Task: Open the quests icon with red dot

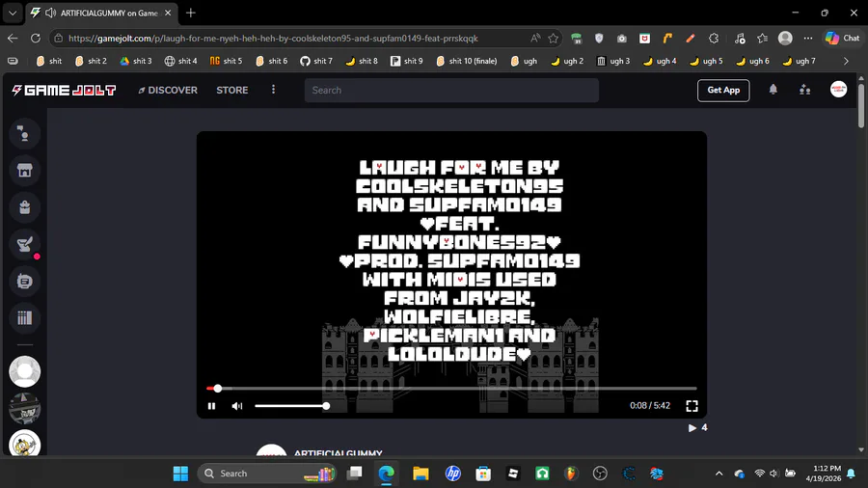Action: (24, 244)
